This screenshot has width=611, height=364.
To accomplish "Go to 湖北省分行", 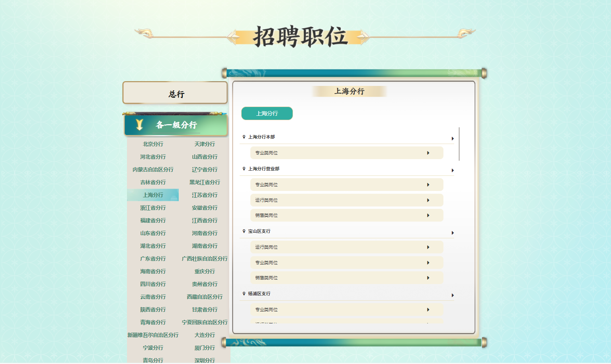I will [153, 246].
